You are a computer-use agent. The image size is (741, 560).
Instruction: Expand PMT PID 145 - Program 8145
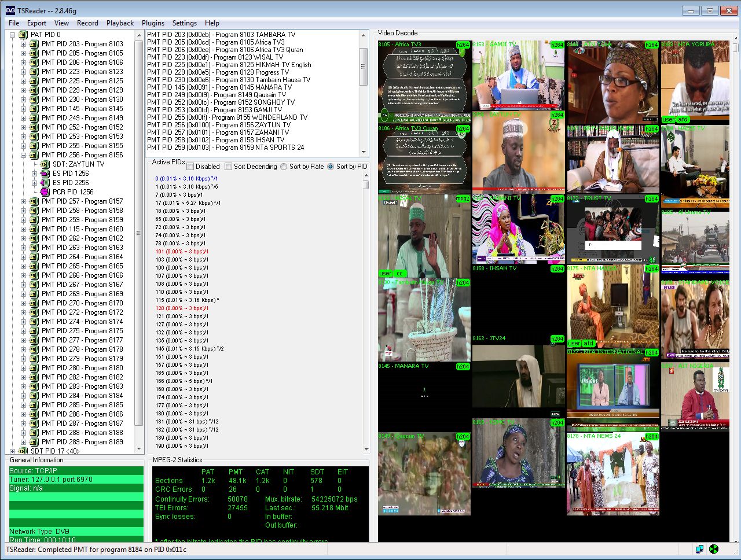click(x=23, y=109)
